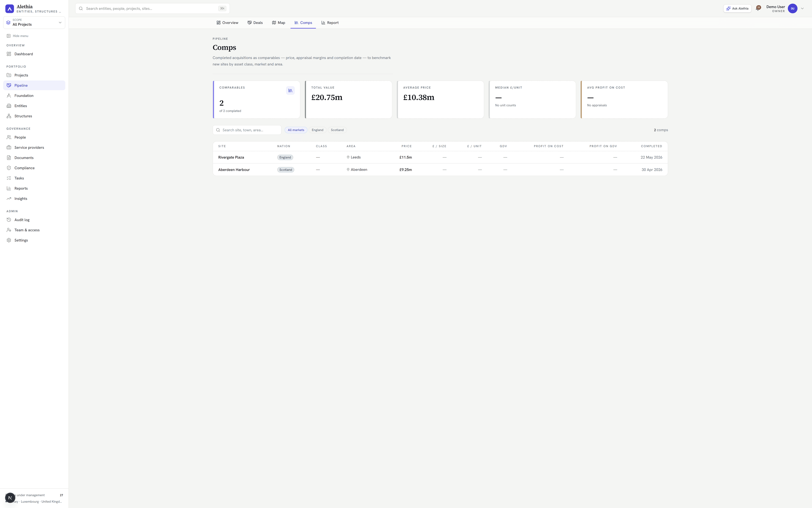Expand the user menu chevron

coord(802,9)
